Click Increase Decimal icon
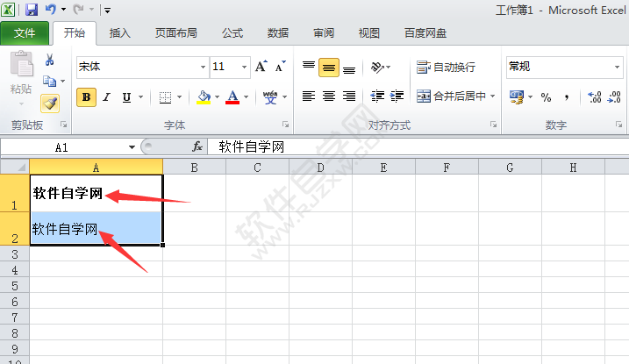The height and width of the screenshot is (364, 629). 594,97
